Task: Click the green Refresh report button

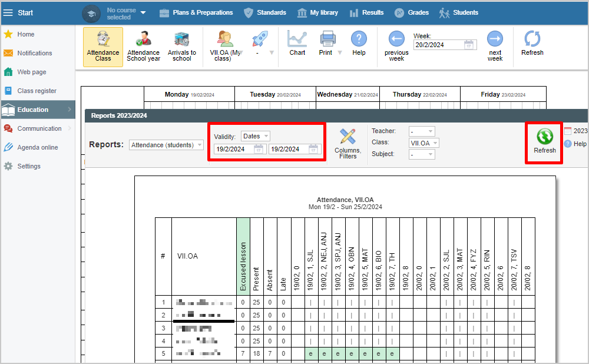Action: point(544,141)
